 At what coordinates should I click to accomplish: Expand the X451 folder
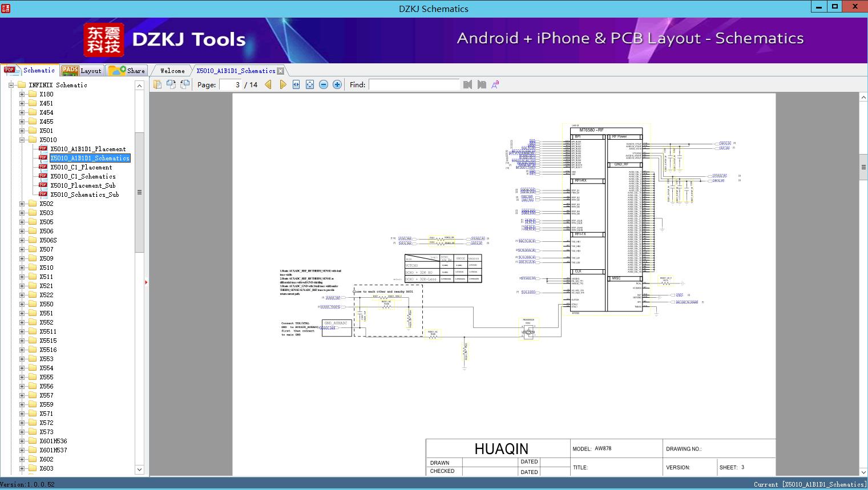pos(22,103)
